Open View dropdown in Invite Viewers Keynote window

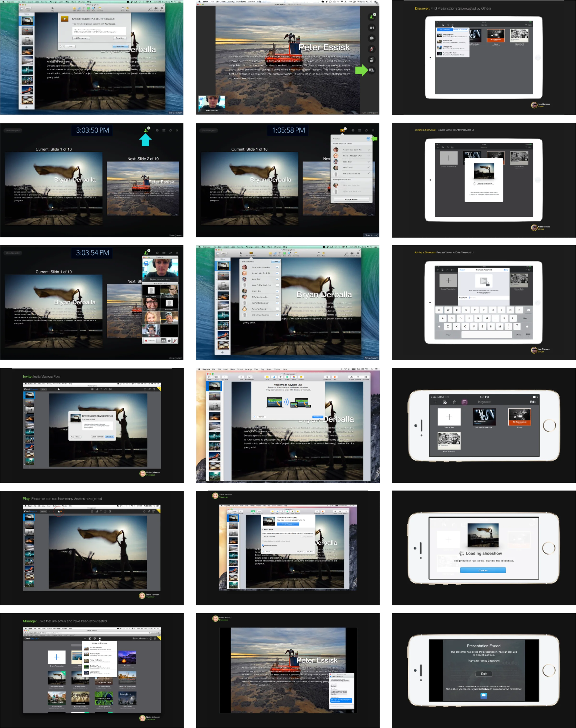tap(217, 253)
